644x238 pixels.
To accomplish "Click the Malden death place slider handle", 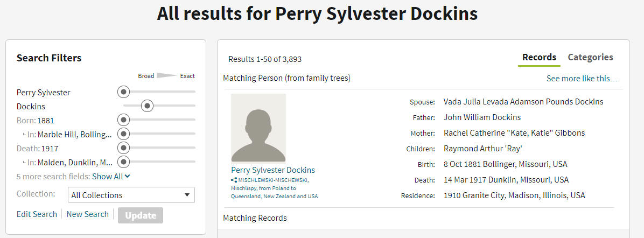I will 124,162.
